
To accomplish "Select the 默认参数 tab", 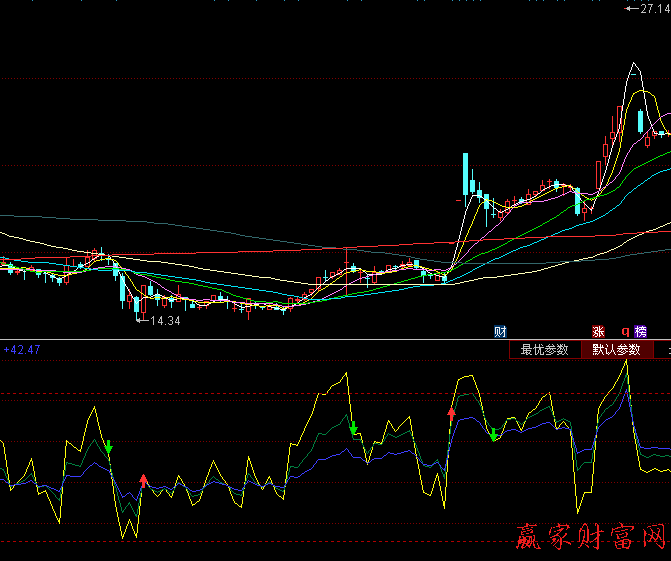I will 616,350.
